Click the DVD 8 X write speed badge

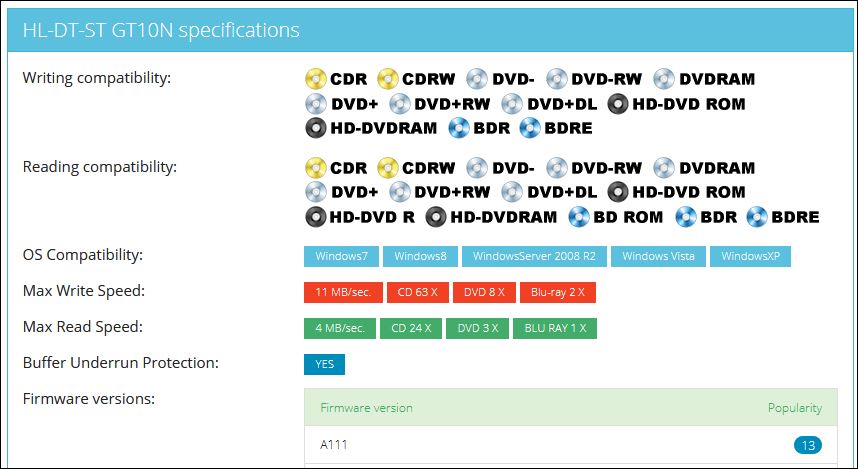coord(484,292)
